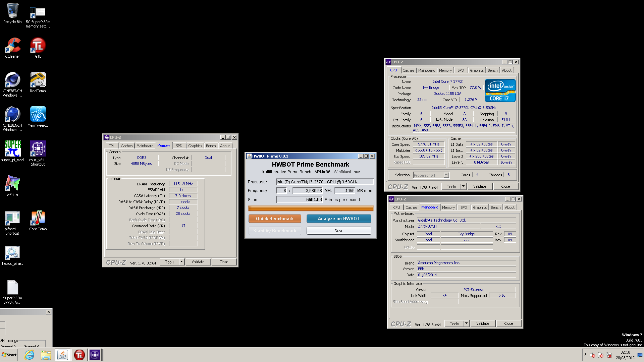Expand Tools dropdown arrow in Mainboard CPU-Z window
644x362 pixels.
click(466, 323)
